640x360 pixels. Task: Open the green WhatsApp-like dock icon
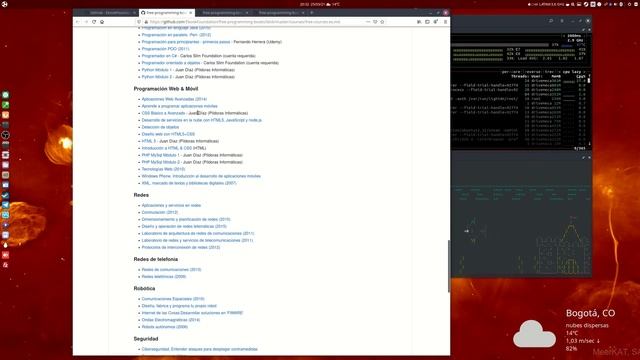[x=5, y=95]
